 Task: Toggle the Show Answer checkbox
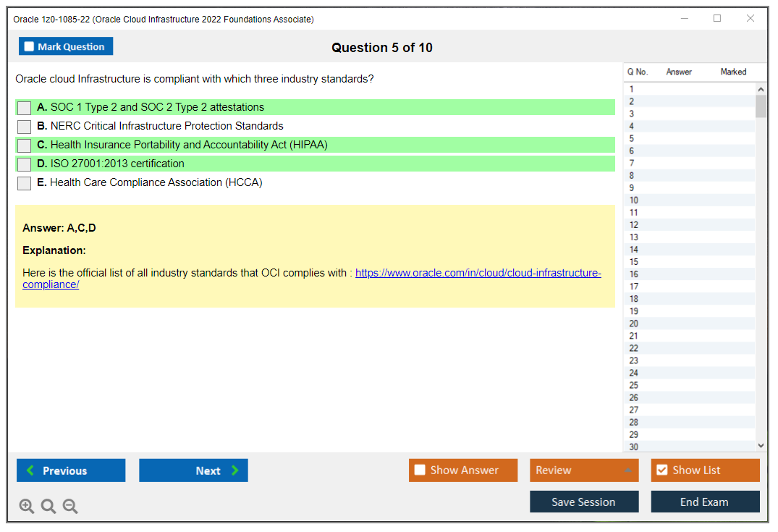(420, 470)
